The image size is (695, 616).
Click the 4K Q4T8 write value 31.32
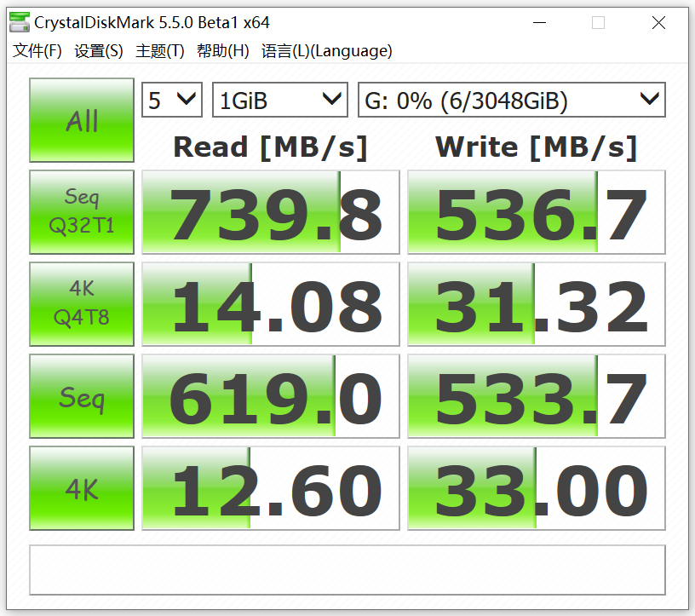(x=537, y=304)
